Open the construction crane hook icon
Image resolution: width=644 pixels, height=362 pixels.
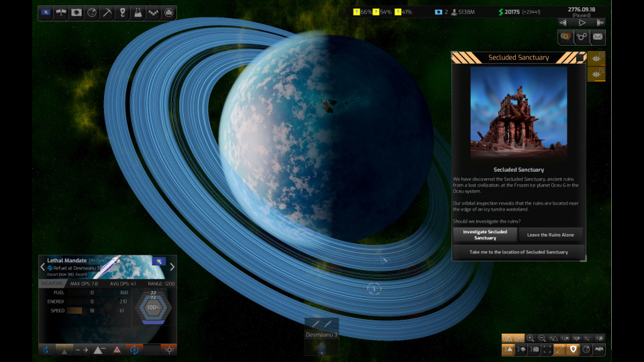point(123,12)
